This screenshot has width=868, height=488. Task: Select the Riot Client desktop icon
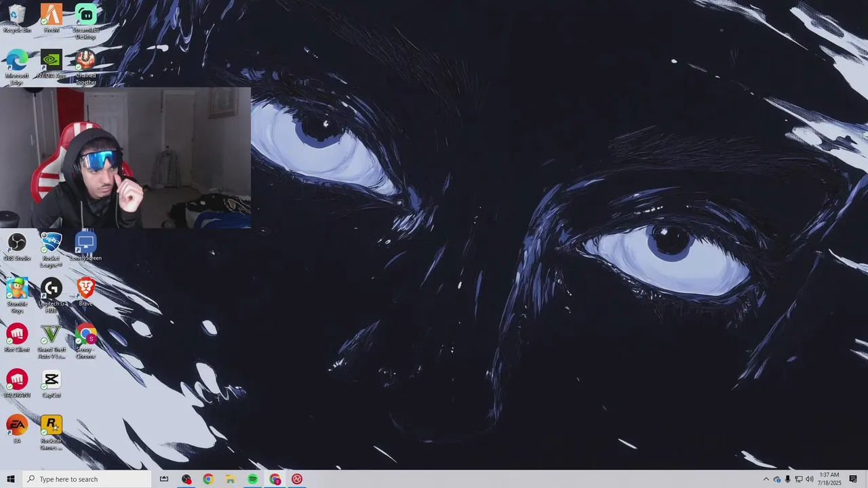coord(17,338)
